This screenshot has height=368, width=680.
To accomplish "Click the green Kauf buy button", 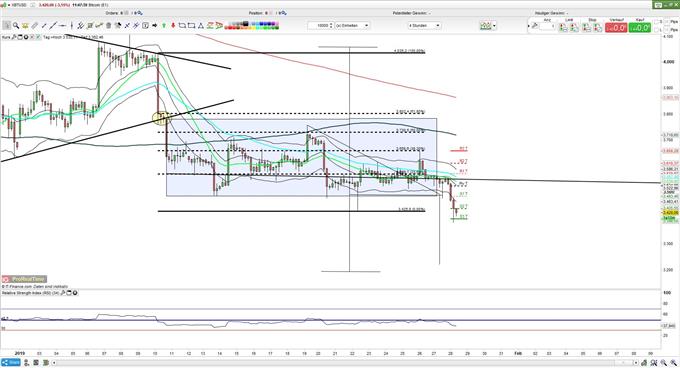I will [640, 27].
